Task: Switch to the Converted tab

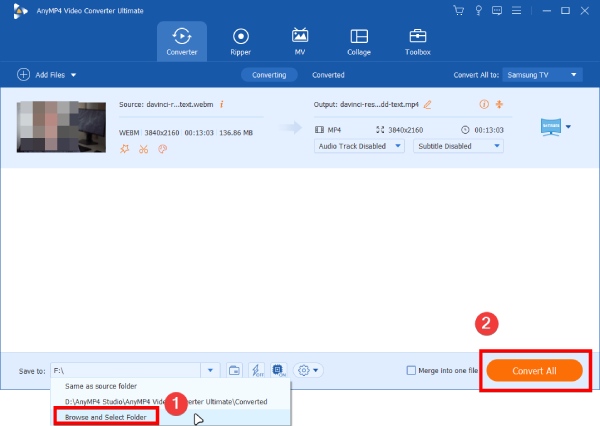Action: point(328,75)
